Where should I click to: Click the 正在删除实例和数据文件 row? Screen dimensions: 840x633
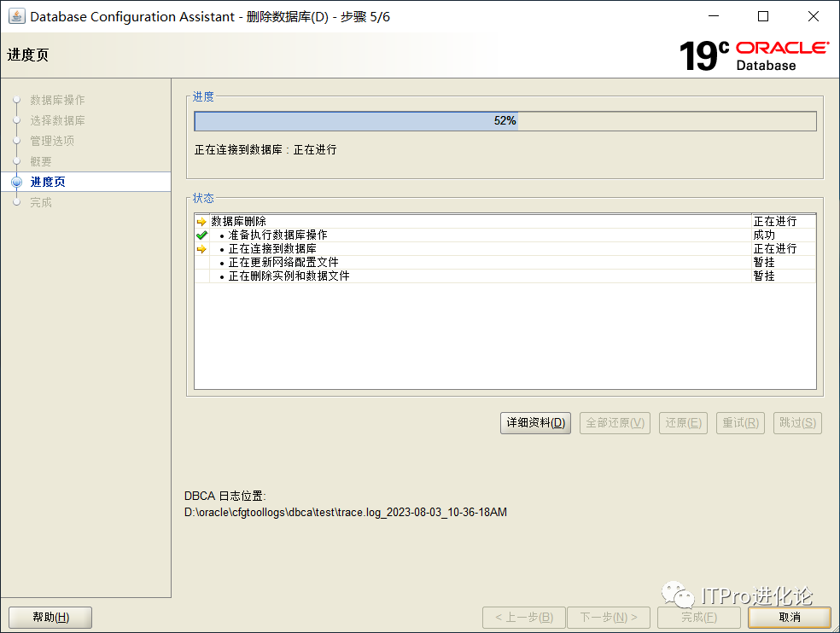click(x=289, y=276)
